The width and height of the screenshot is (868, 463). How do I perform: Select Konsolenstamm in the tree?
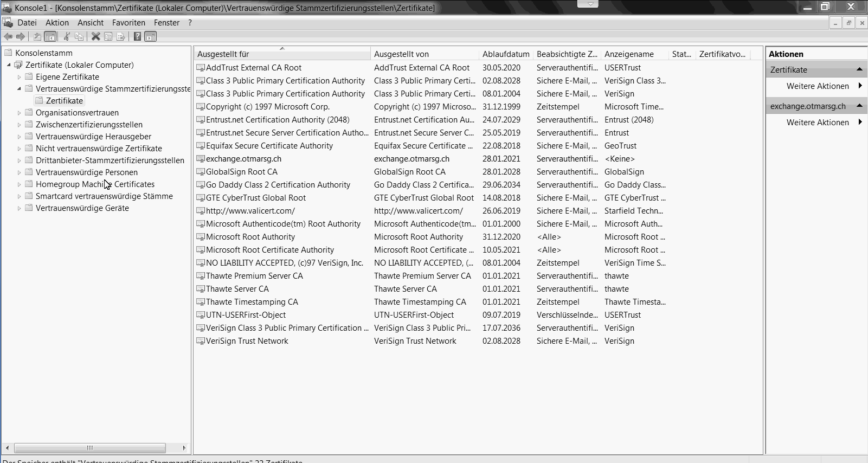click(x=44, y=53)
